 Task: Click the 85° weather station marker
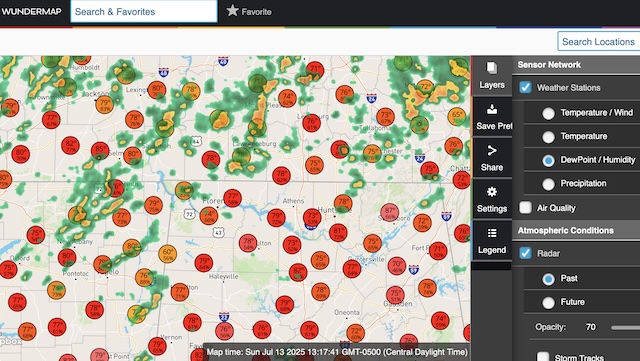pos(100,150)
